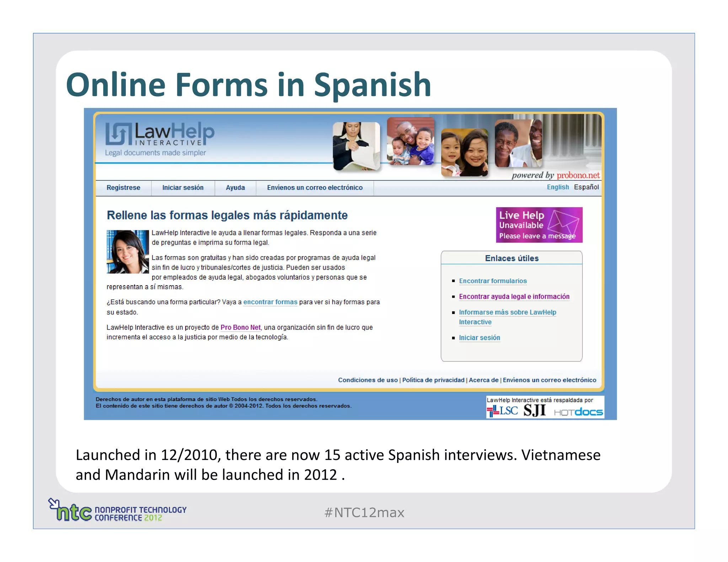
Task: Click the SJI sponsor logo
Action: pos(535,411)
